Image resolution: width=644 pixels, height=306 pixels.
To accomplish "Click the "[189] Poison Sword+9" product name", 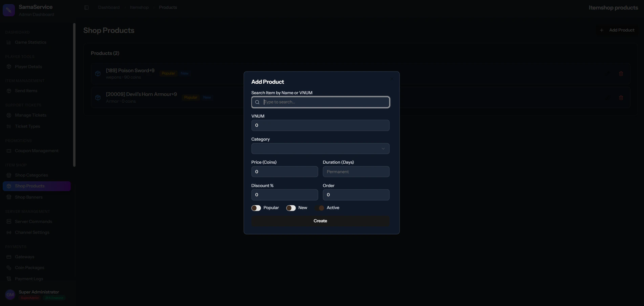I will (130, 70).
